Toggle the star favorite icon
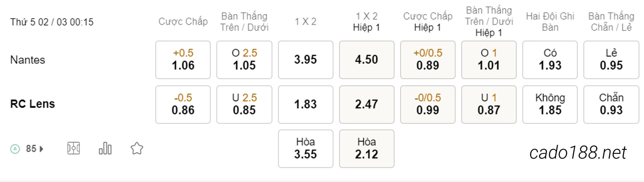The image size is (644, 182). point(137,148)
